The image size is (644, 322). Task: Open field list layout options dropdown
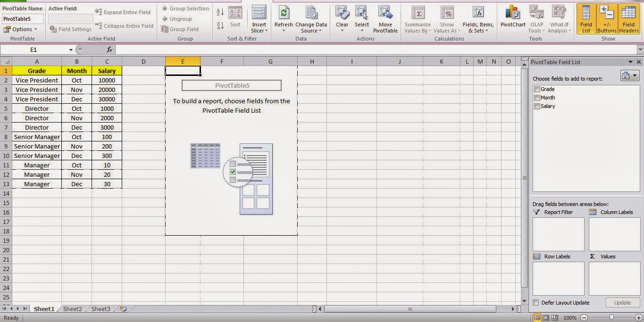point(629,75)
